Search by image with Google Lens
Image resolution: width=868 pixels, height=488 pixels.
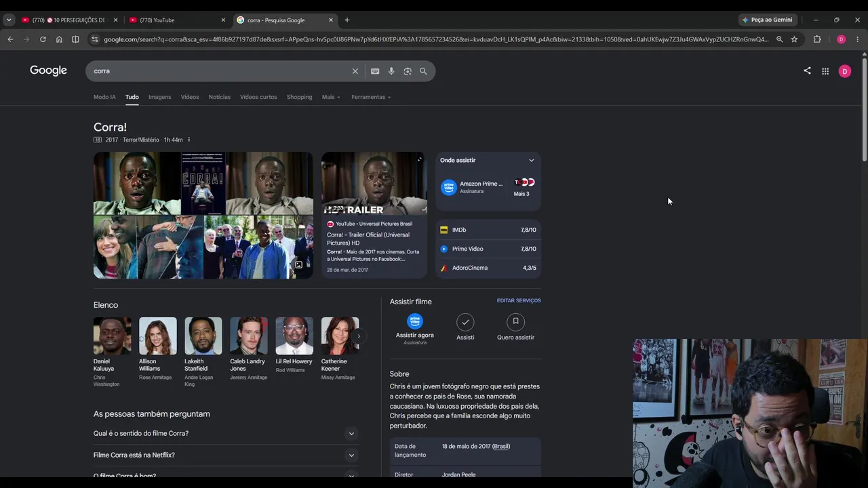coord(408,71)
